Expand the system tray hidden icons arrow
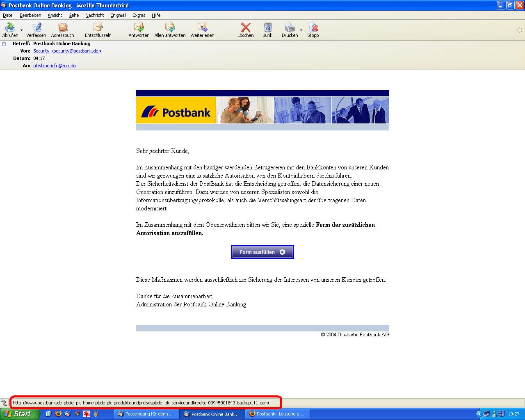Image resolution: width=525 pixels, height=420 pixels. pyautogui.click(x=479, y=414)
